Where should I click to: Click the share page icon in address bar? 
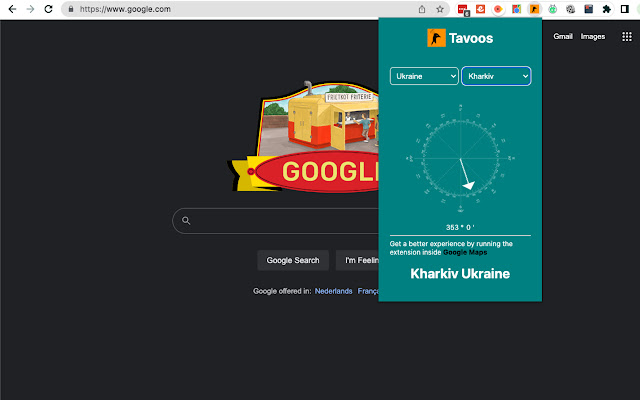tap(422, 9)
